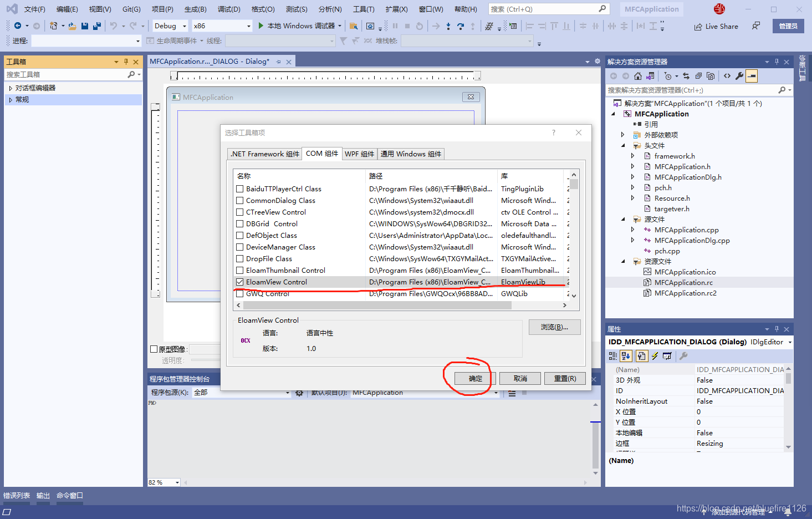Uncheck the EloamView Control checkbox

pyautogui.click(x=240, y=282)
